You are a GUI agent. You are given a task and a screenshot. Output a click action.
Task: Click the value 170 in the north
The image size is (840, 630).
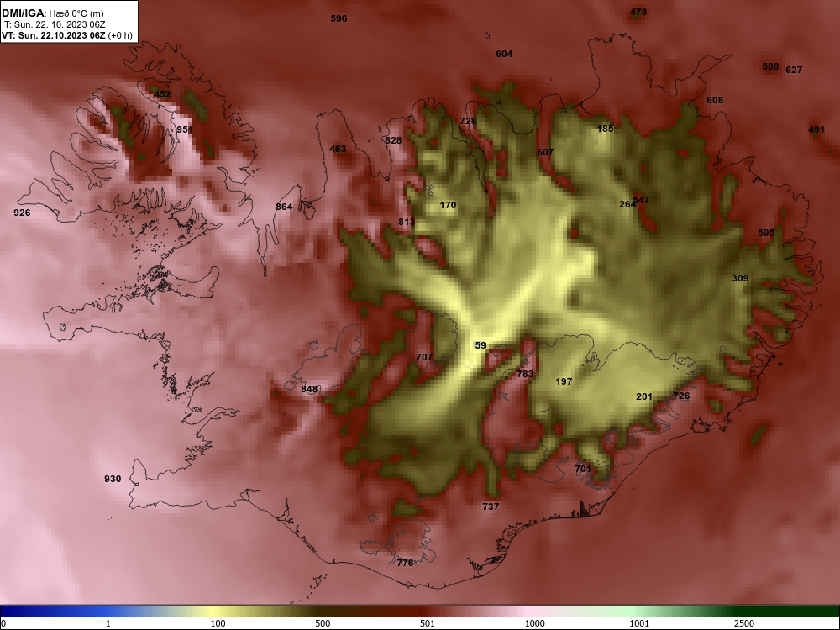pyautogui.click(x=448, y=205)
